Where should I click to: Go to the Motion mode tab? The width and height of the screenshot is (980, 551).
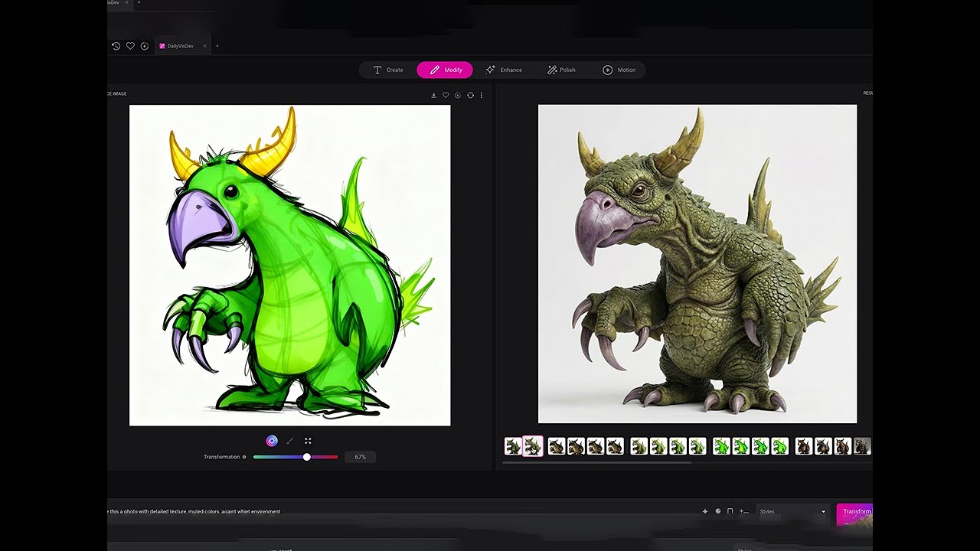click(619, 70)
